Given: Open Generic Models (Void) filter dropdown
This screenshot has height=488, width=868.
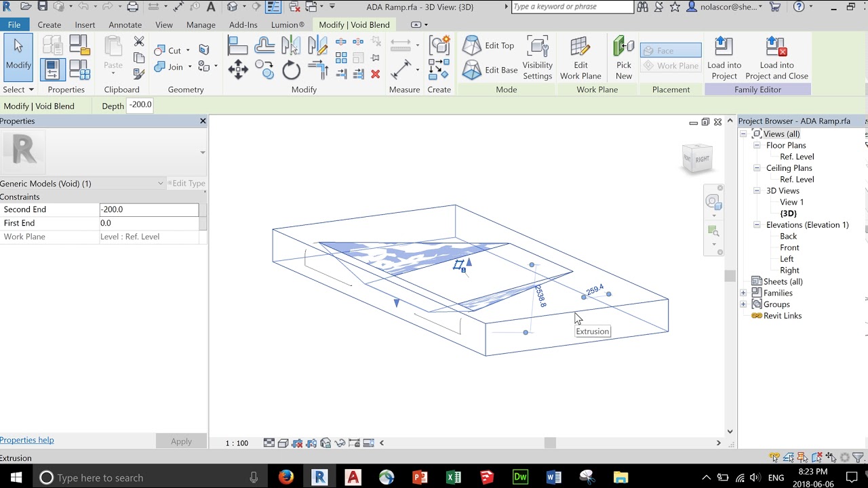Looking at the screenshot, I should [x=161, y=183].
